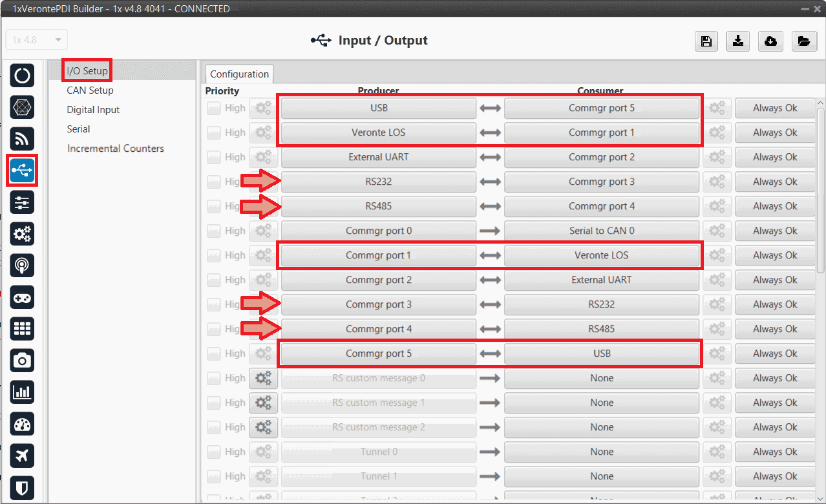Check High priority on Commgr port 2 row
The image size is (826, 504).
pos(213,280)
